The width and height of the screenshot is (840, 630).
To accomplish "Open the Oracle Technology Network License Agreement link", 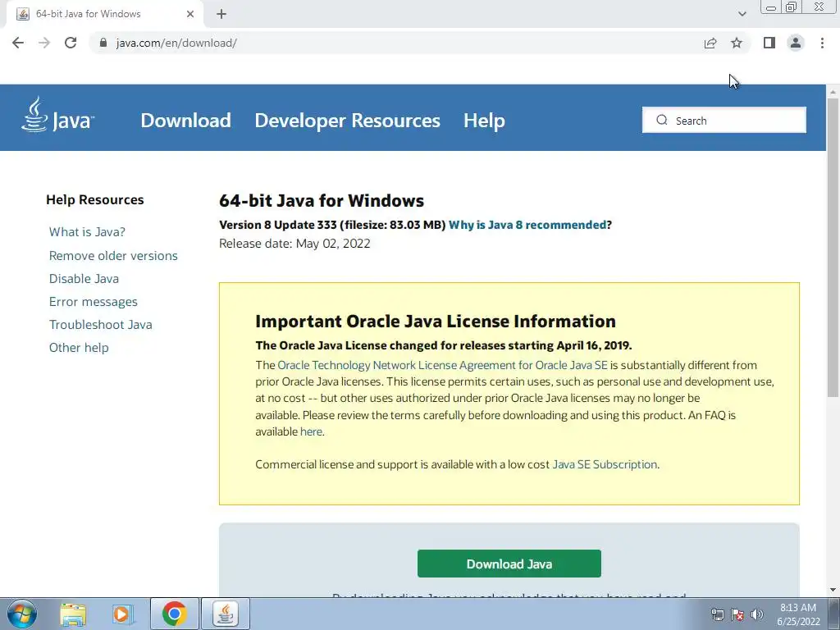I will click(442, 365).
